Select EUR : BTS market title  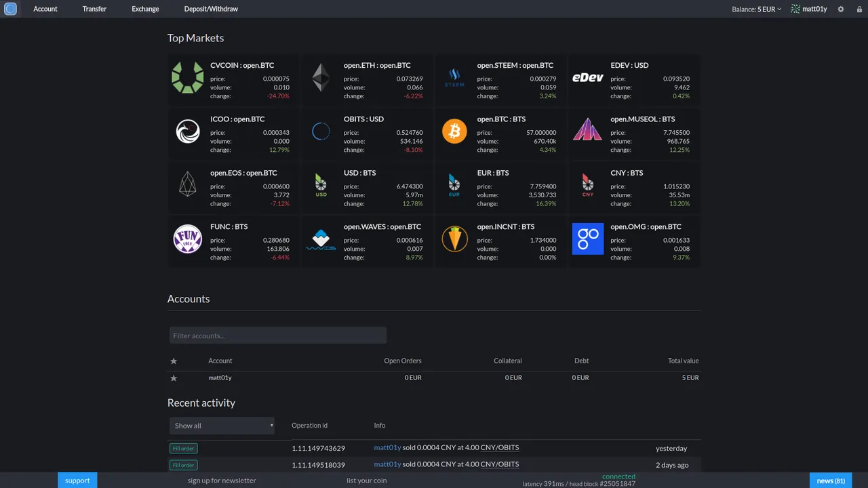[493, 173]
